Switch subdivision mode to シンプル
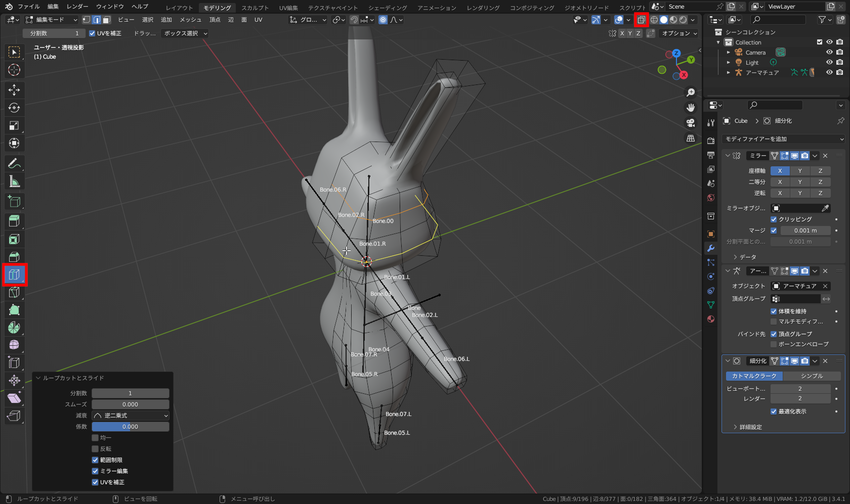Viewport: 850px width, 504px height. tap(812, 376)
